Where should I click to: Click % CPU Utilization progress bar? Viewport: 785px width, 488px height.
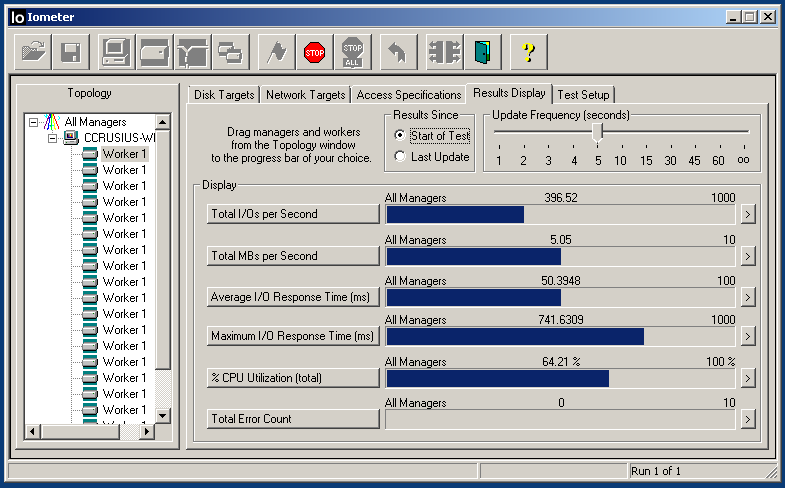point(560,379)
